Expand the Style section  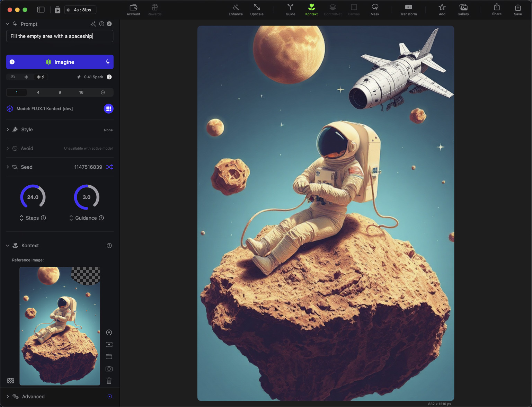(8, 130)
